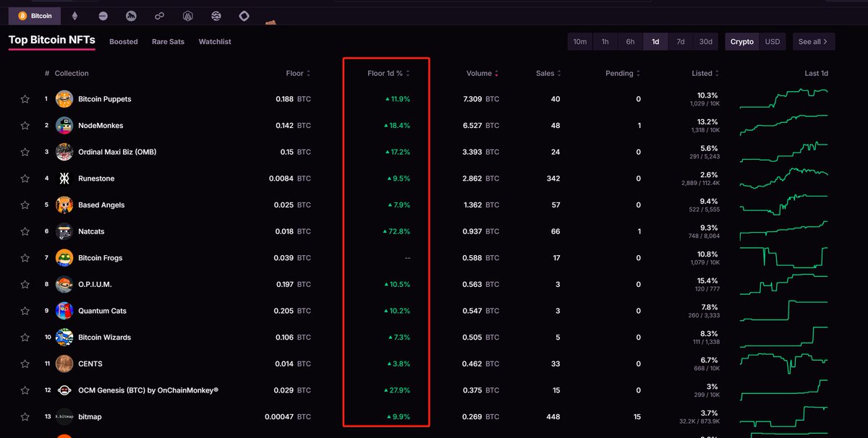
Task: Set time range to 1h
Action: pyautogui.click(x=605, y=42)
